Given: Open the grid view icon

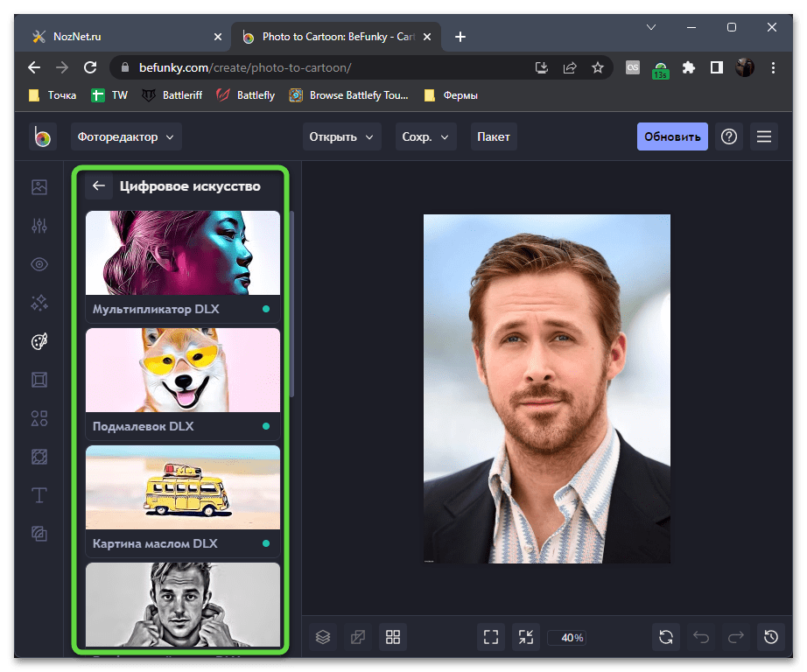Looking at the screenshot, I should pos(393,638).
